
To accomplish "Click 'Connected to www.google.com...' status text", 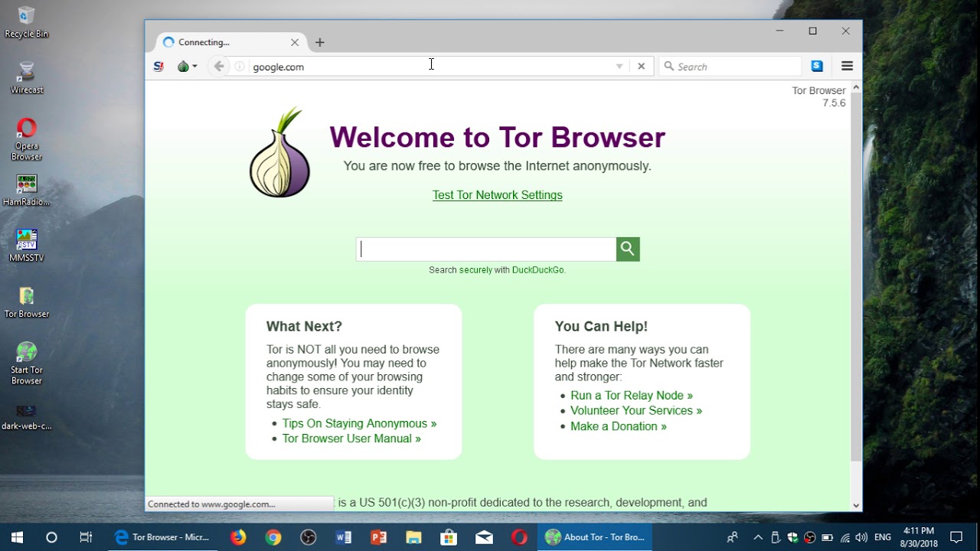I will click(211, 504).
